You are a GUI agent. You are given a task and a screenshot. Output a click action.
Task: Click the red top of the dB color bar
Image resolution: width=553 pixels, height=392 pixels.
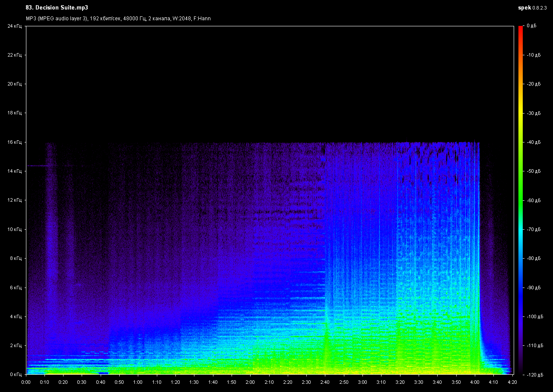(521, 28)
